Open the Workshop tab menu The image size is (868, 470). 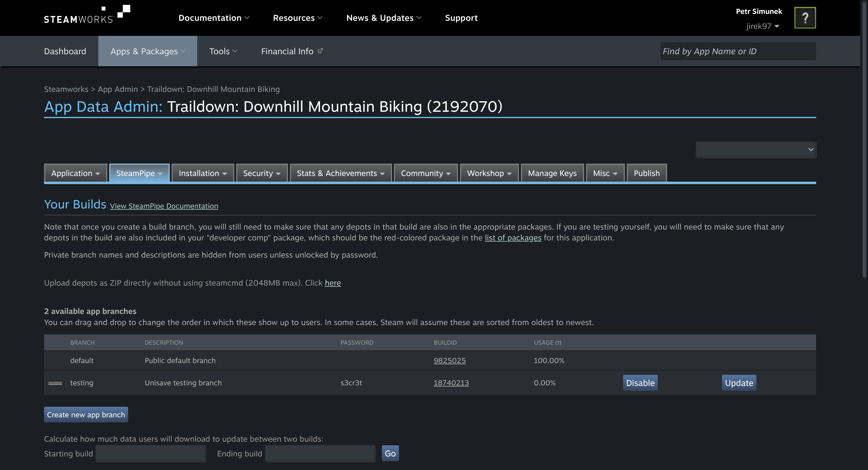489,173
